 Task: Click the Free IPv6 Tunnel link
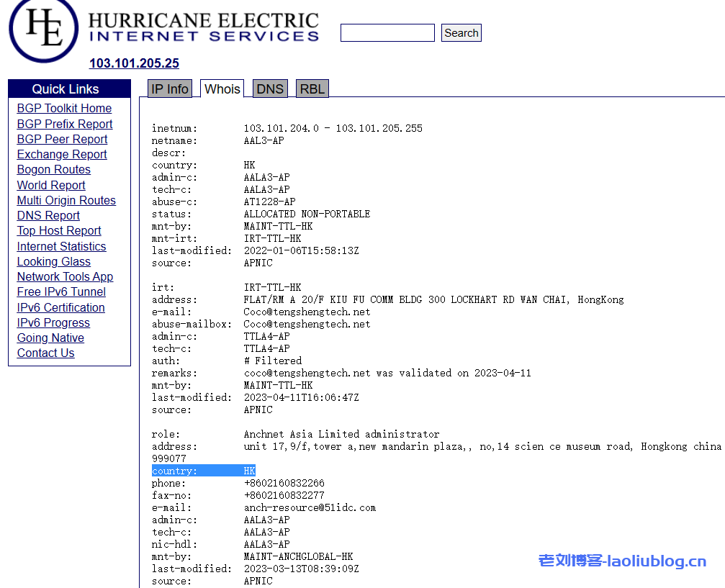click(x=61, y=292)
